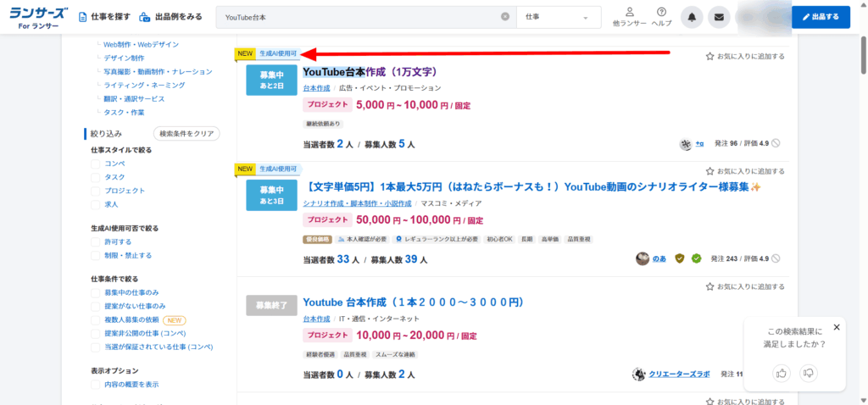
Task: Check the コンペ work style checkbox
Action: pos(96,164)
